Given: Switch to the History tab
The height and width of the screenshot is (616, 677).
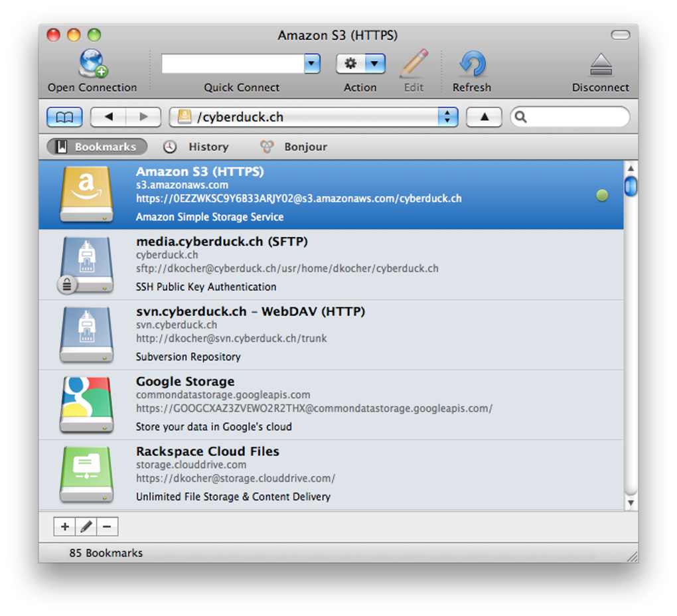Looking at the screenshot, I should tap(196, 147).
